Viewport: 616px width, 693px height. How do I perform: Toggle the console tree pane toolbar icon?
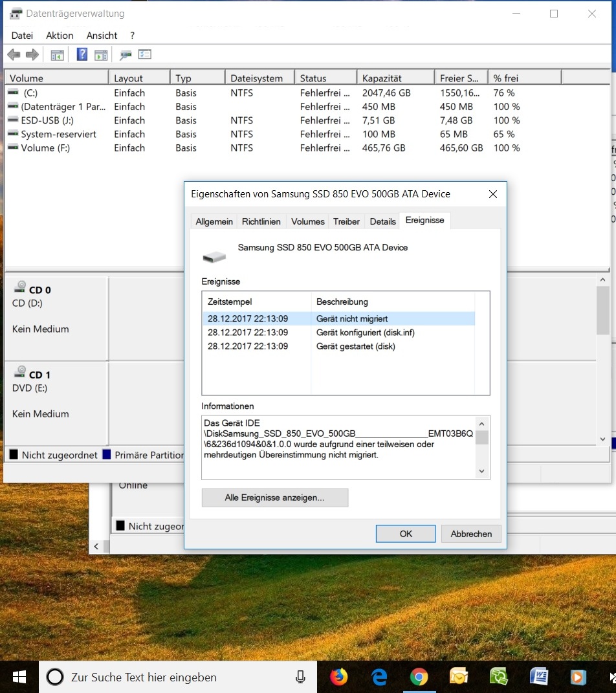pyautogui.click(x=58, y=55)
